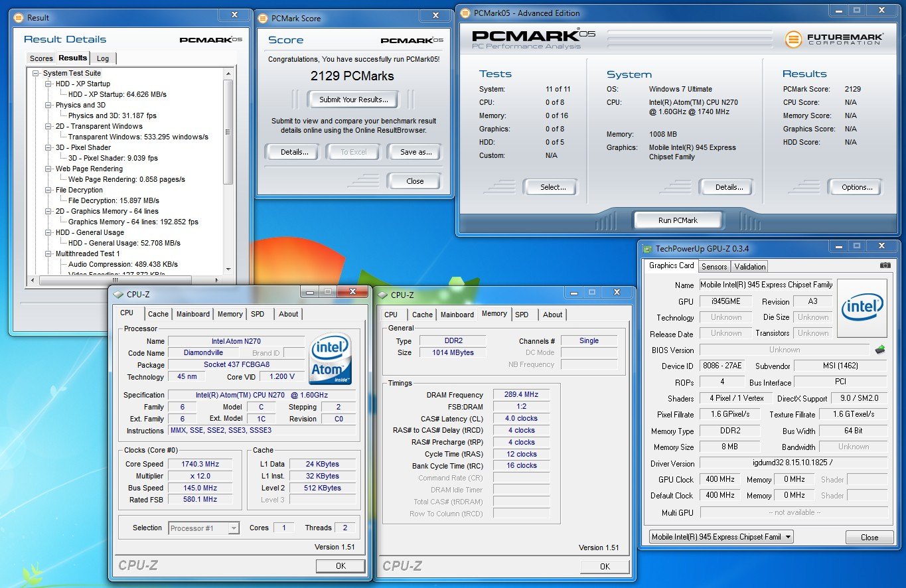Click the DRAM Frequency 289.4 MHz field
Screen dimensions: 906x588
tap(521, 394)
